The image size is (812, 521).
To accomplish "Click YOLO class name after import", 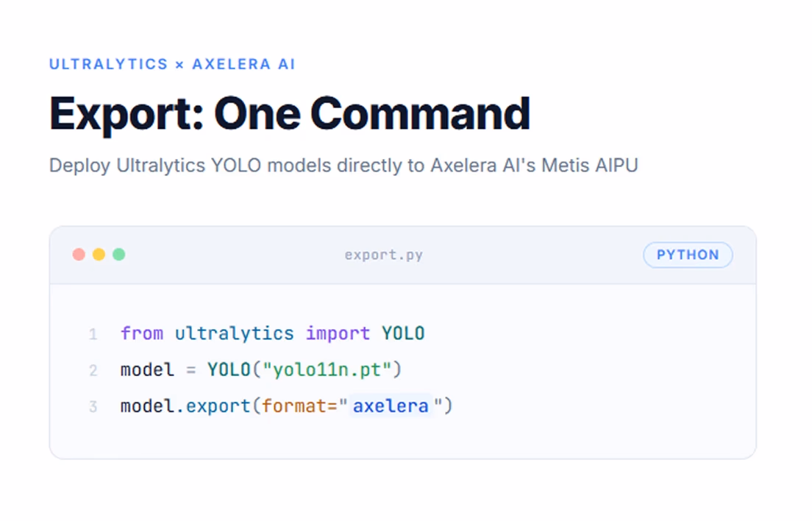I will (403, 333).
